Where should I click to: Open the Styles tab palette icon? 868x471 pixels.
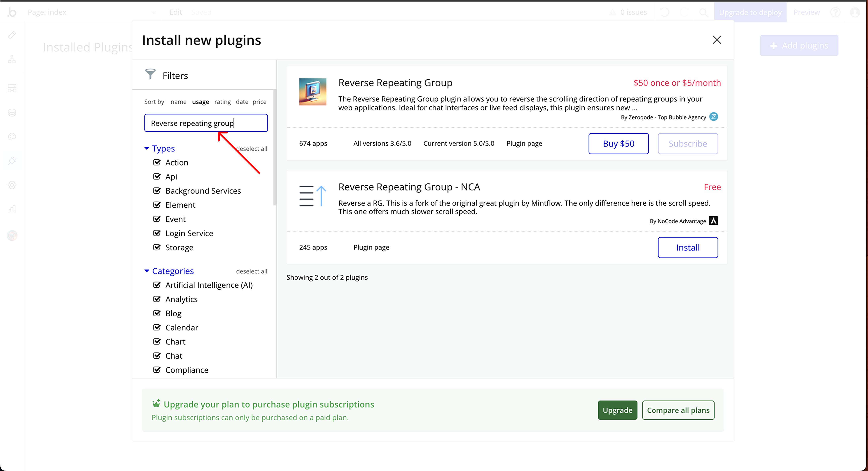click(x=12, y=137)
